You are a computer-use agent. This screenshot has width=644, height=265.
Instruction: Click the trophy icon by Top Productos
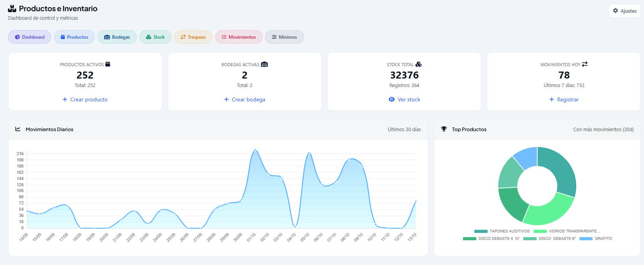pos(444,129)
